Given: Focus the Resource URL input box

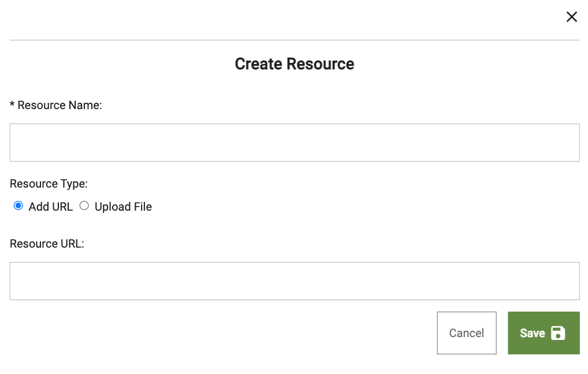Looking at the screenshot, I should pyautogui.click(x=294, y=281).
